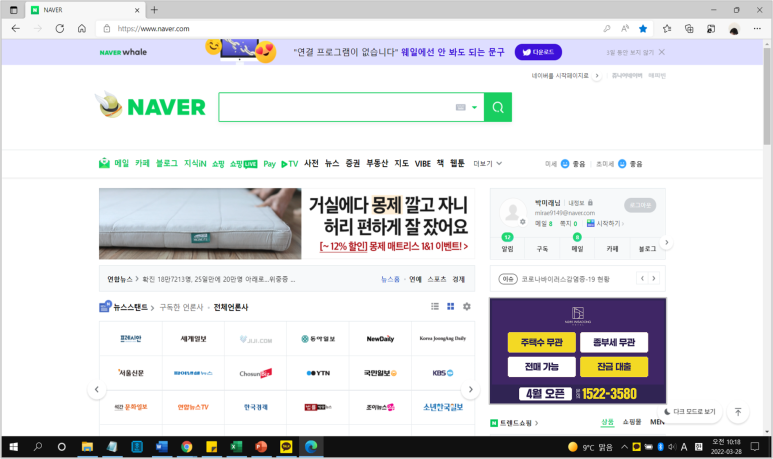Expand the 더보기 services dropdown
The width and height of the screenshot is (773, 459).
(488, 164)
